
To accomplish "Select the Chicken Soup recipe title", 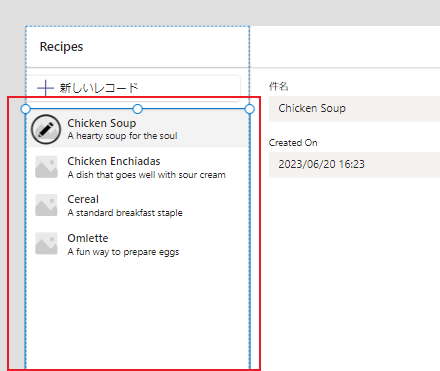I will 102,123.
